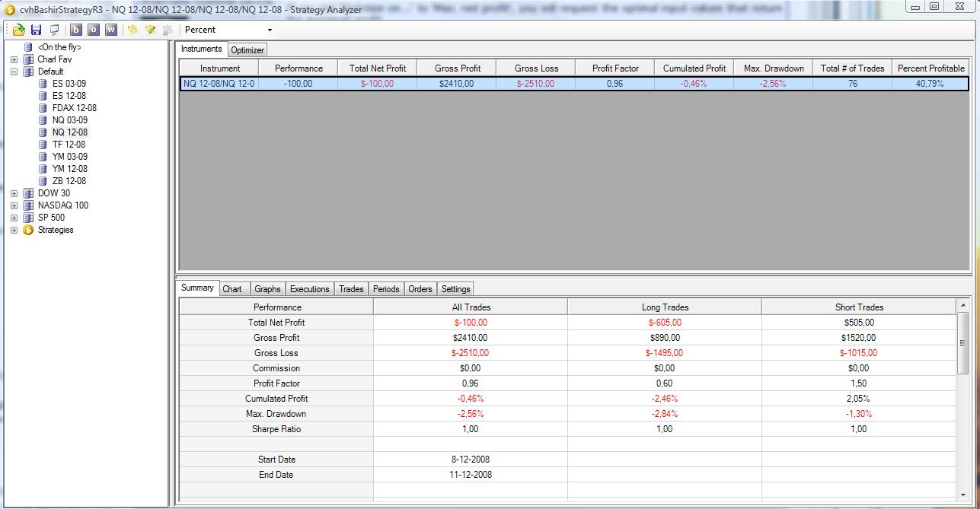980x509 pixels.
Task: Sort by Total Net Profit column header
Action: [378, 68]
